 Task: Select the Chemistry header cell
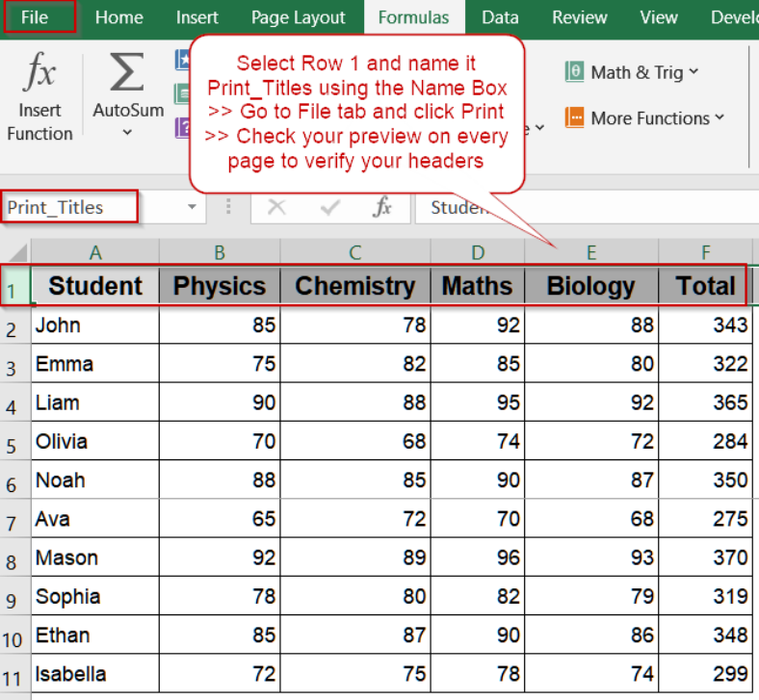click(x=355, y=285)
